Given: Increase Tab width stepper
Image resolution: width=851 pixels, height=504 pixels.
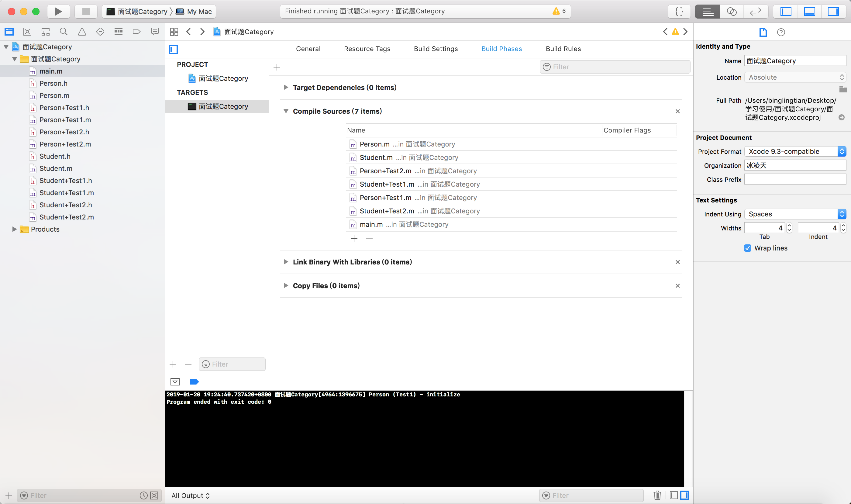Looking at the screenshot, I should point(789,225).
